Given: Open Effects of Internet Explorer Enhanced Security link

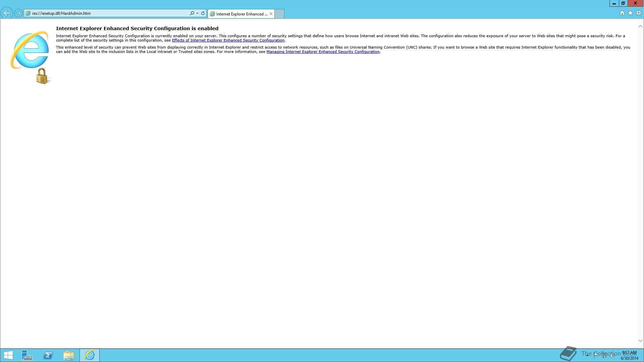Looking at the screenshot, I should (228, 40).
